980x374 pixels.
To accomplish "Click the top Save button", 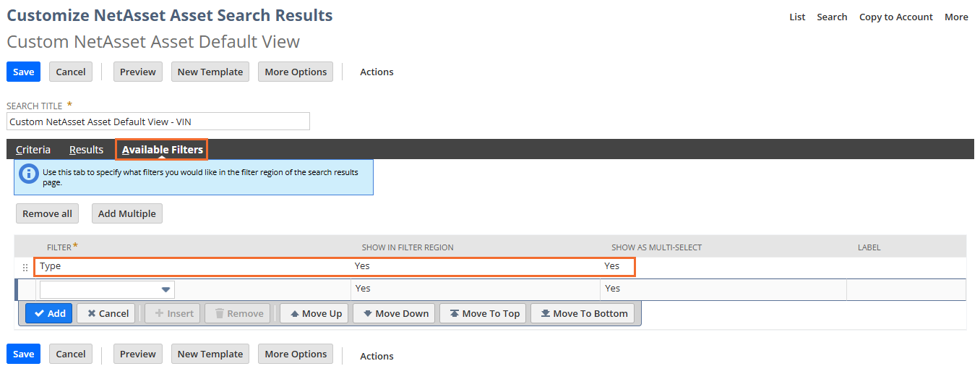I will tap(23, 72).
